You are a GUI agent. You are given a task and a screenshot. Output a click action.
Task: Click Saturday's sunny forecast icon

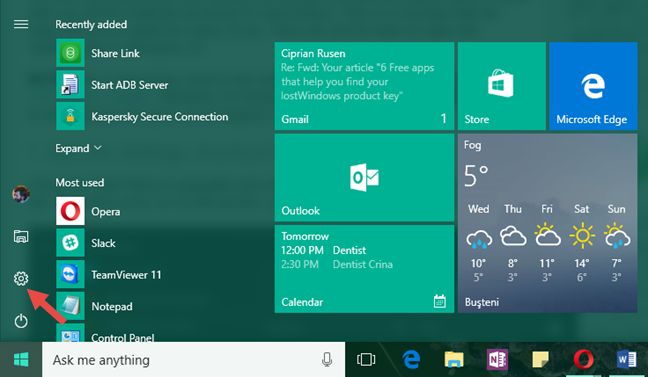coord(582,236)
